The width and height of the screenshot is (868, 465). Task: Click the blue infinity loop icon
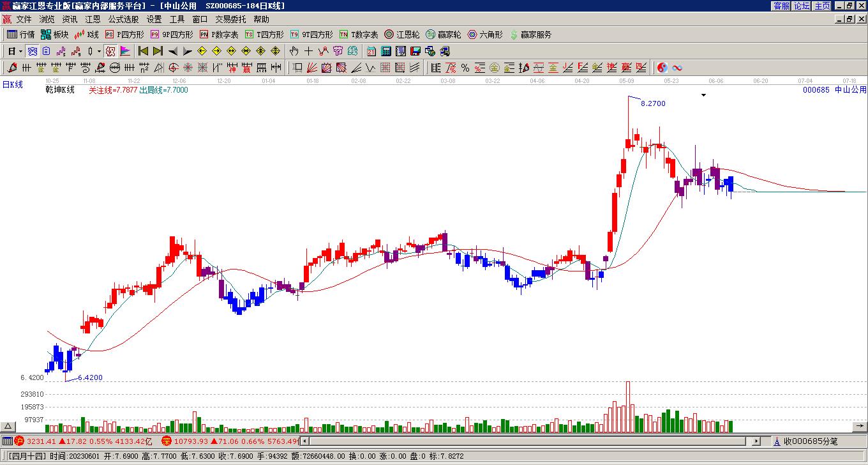pos(677,68)
